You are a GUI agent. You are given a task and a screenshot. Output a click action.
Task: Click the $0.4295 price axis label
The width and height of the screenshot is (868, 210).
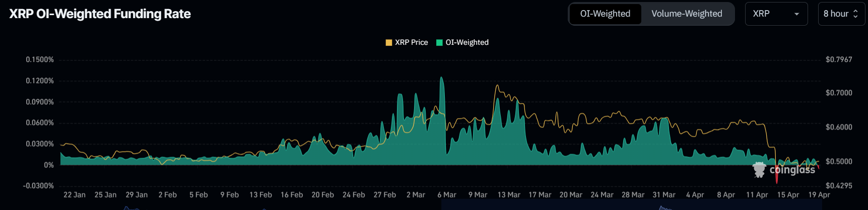pyautogui.click(x=839, y=185)
